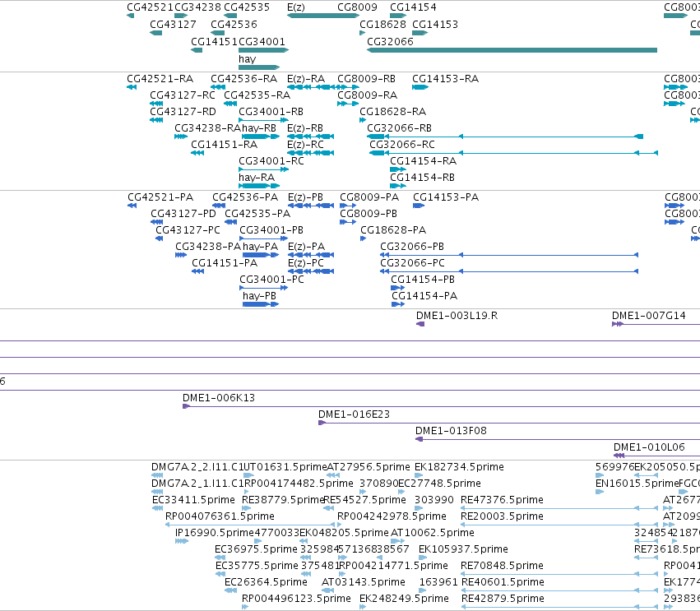Viewport: 700px width, 611px height.
Task: Click transcript CG34238-RA label
Action: (207, 128)
